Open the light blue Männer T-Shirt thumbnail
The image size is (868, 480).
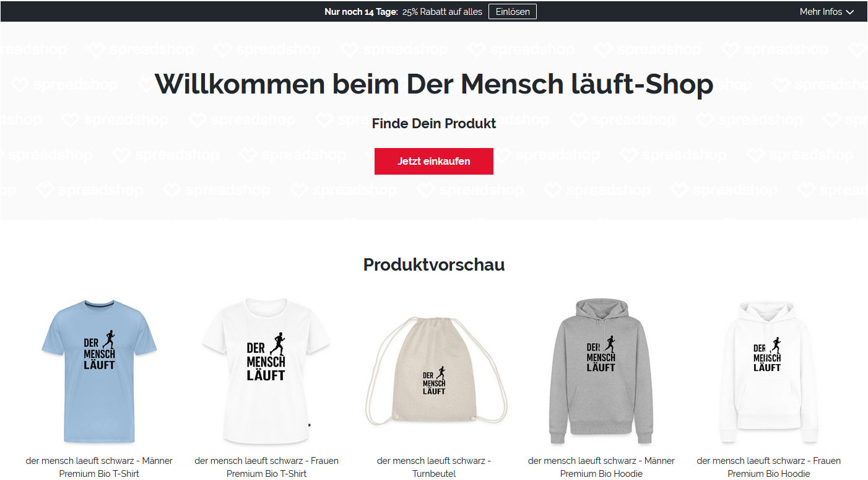(99, 370)
